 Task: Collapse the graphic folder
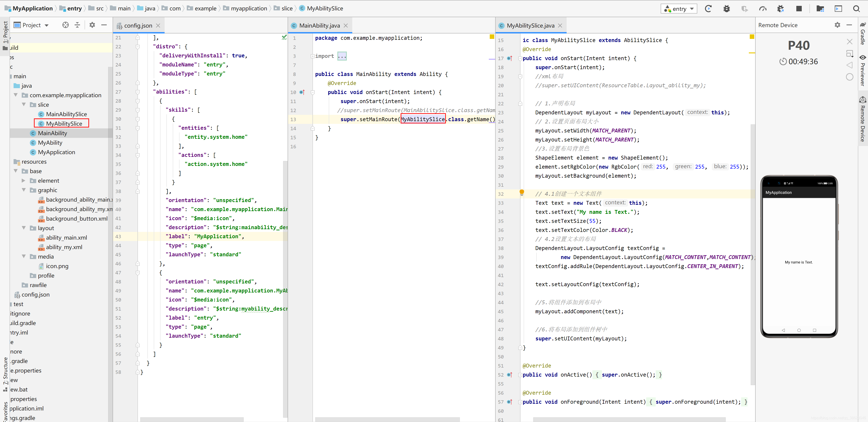[x=24, y=190]
